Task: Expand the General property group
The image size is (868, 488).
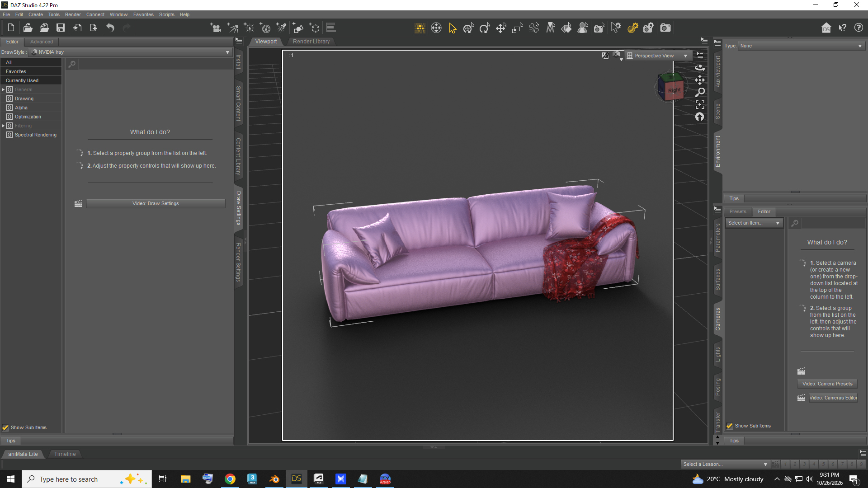Action: pyautogui.click(x=3, y=89)
